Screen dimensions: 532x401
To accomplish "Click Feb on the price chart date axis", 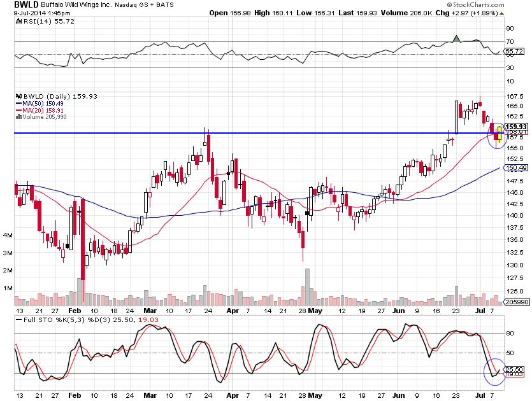I will [x=75, y=311].
